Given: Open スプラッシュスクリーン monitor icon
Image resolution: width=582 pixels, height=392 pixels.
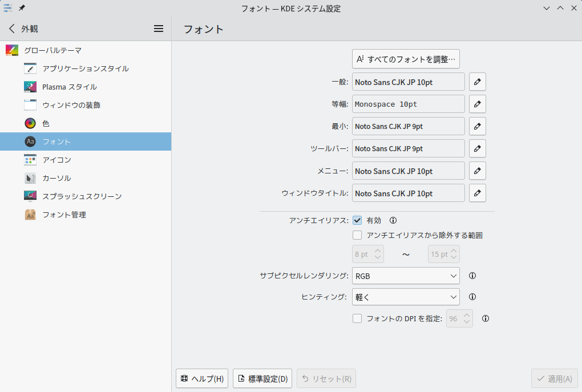Looking at the screenshot, I should (x=30, y=196).
